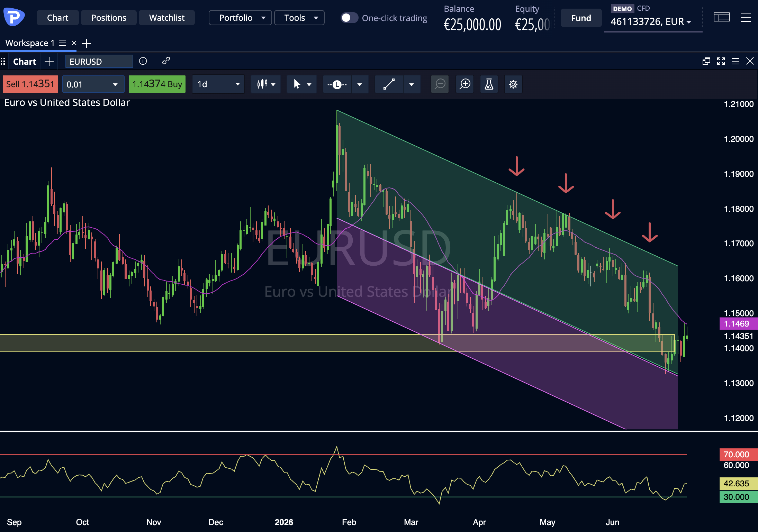Click the chart type candlestick icon
This screenshot has width=758, height=532.
tap(266, 84)
